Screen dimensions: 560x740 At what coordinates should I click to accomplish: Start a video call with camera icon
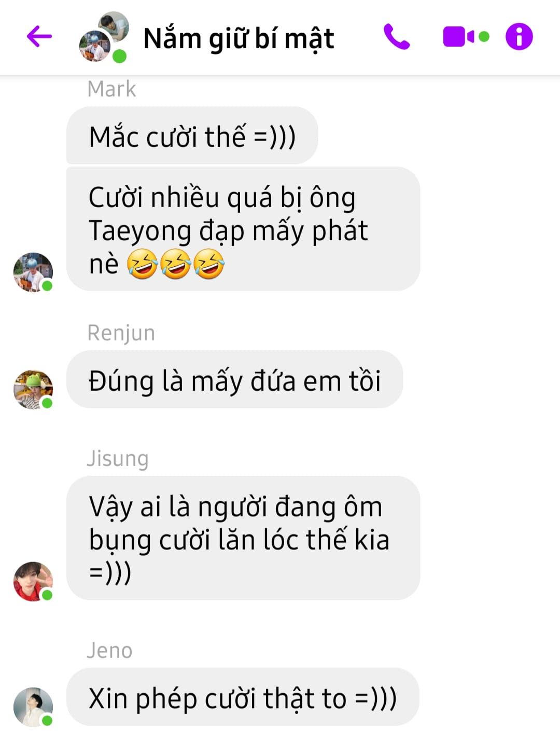click(466, 37)
